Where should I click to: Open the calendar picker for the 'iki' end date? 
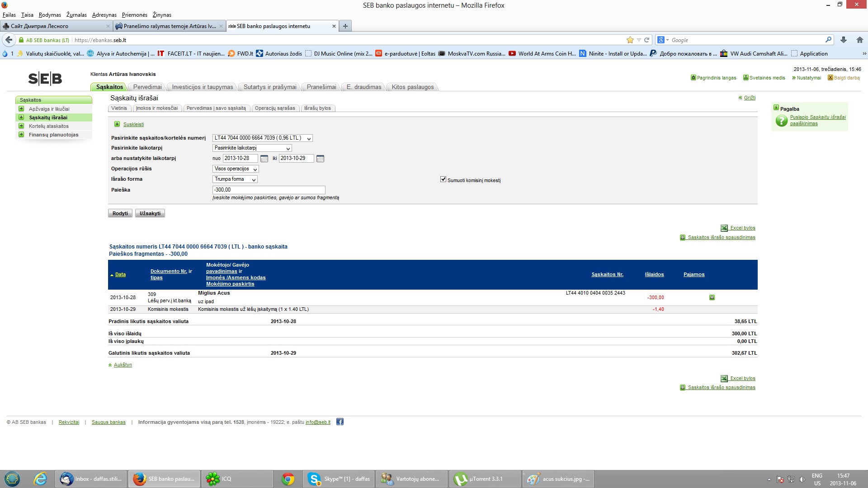click(321, 159)
